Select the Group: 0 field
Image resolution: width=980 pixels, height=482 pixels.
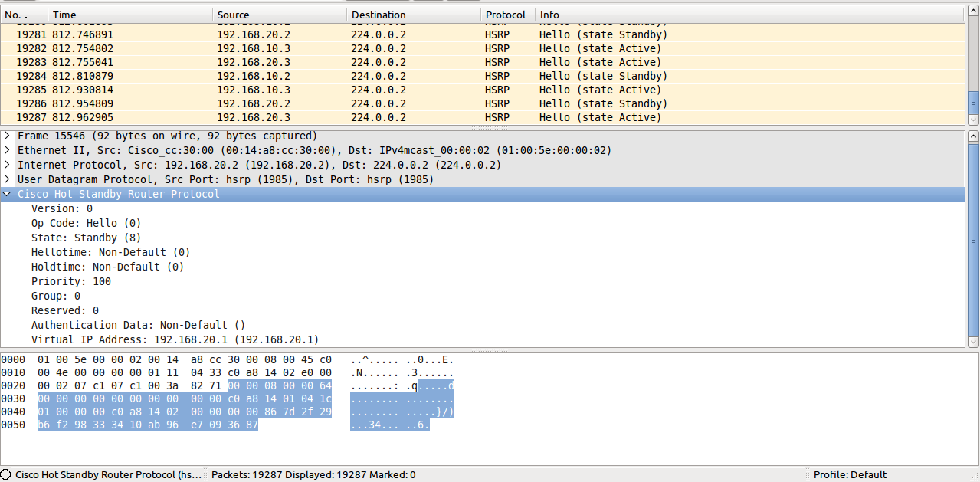56,296
